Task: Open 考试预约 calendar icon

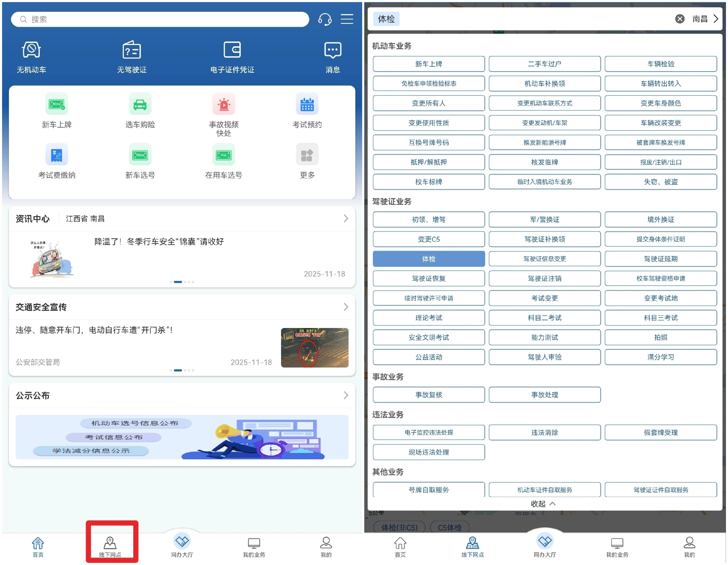Action: 307,104
